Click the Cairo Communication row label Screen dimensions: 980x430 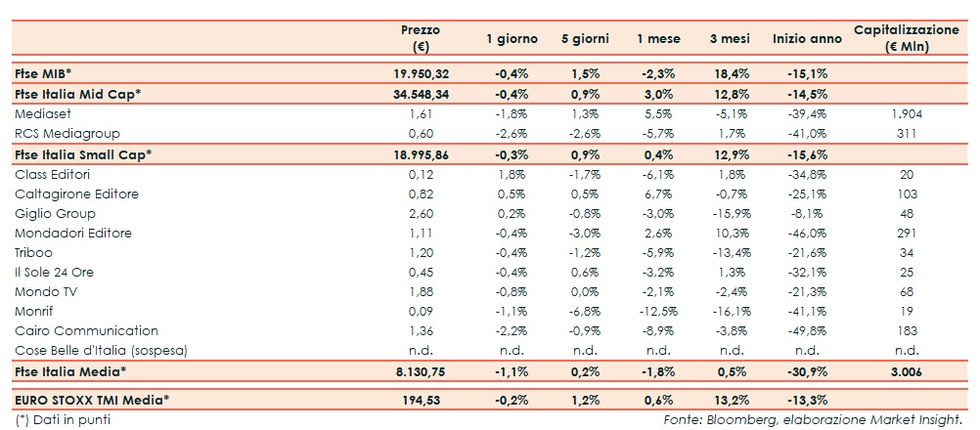click(86, 331)
